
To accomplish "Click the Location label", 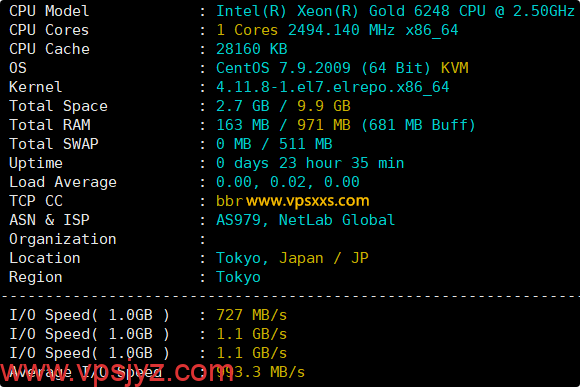I will (x=45, y=258).
